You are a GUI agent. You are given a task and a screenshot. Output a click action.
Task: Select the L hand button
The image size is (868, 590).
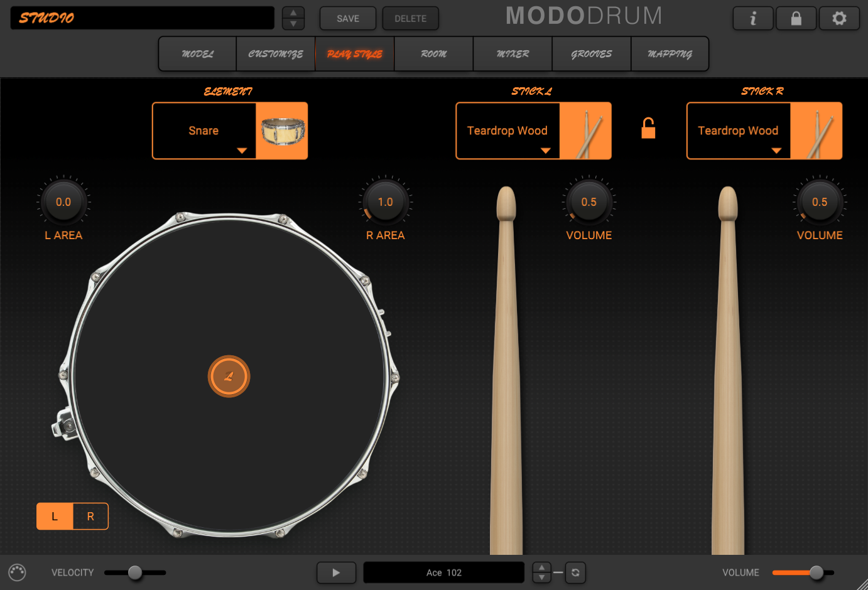click(55, 517)
